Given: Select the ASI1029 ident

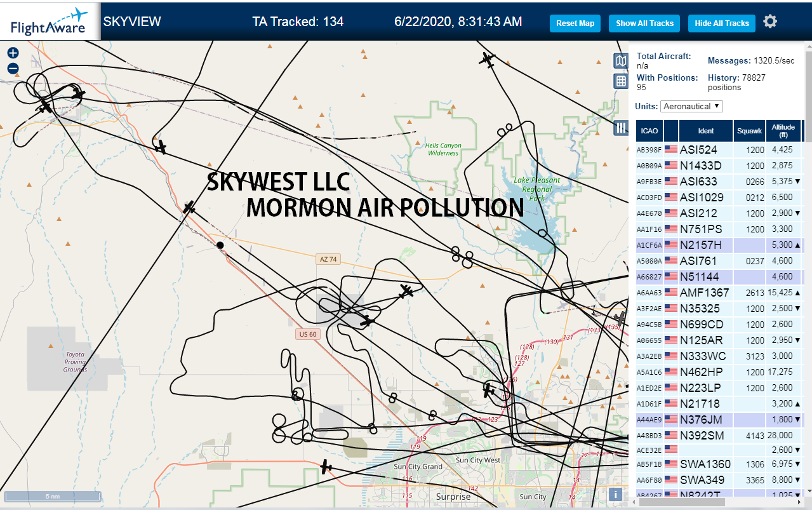Looking at the screenshot, I should point(702,198).
